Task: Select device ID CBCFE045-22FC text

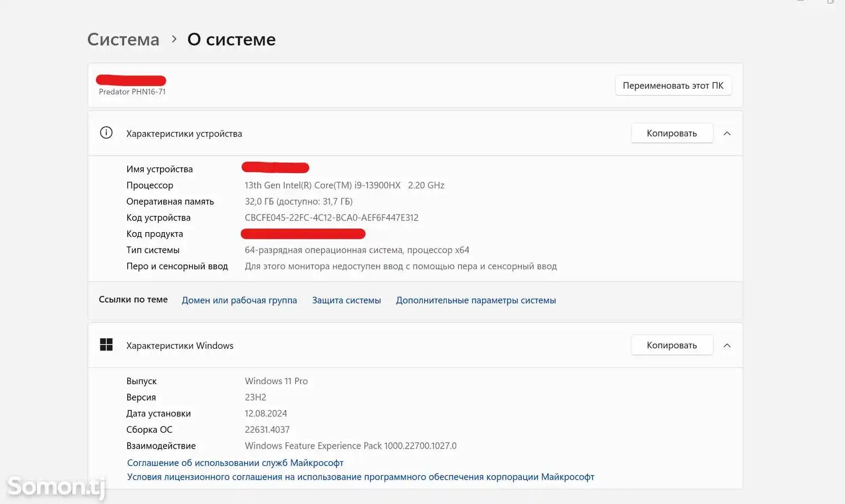Action: 331,217
